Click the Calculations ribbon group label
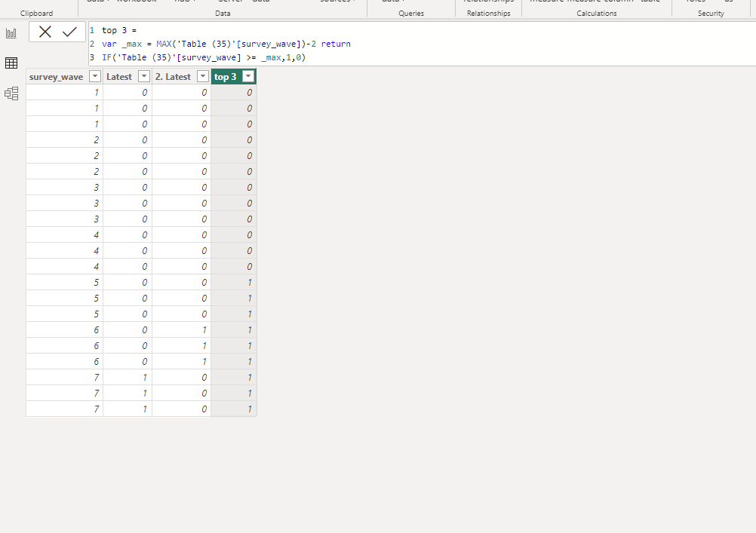The height and width of the screenshot is (533, 756). click(x=596, y=14)
